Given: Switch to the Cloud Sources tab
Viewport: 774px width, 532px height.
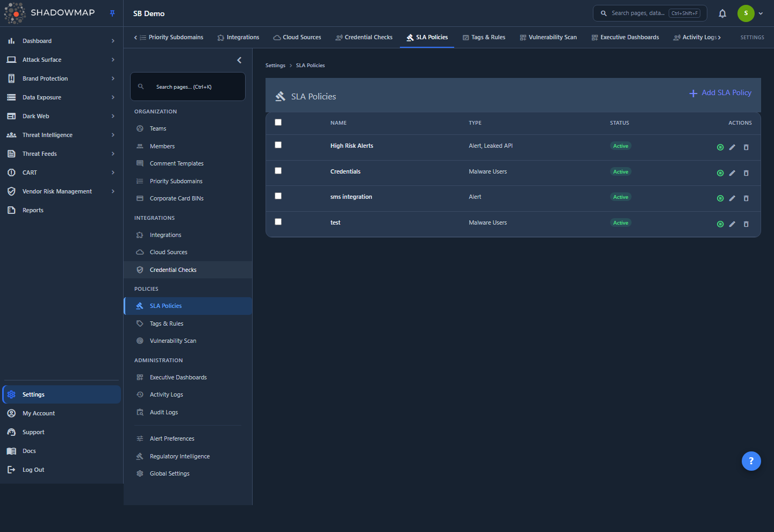Looking at the screenshot, I should tap(297, 37).
